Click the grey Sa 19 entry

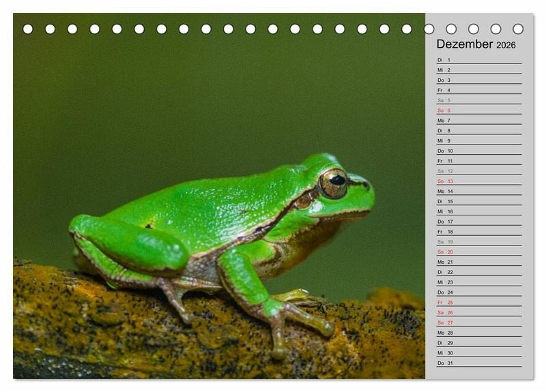(x=478, y=242)
